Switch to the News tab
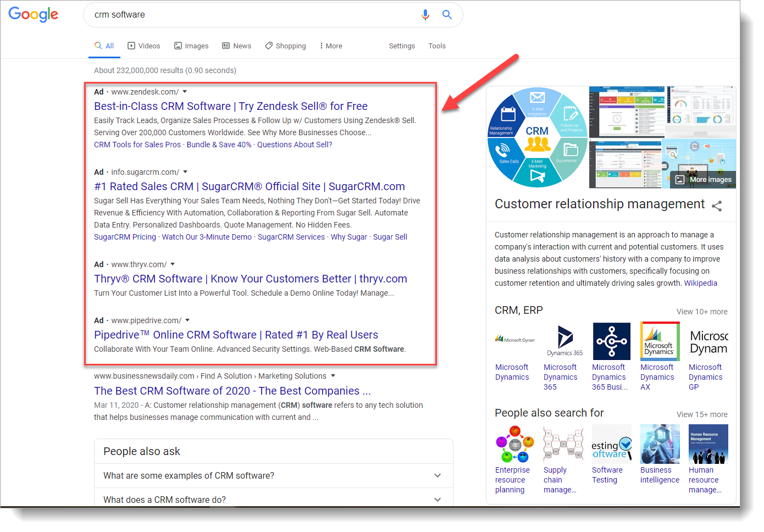The height and width of the screenshot is (532, 764). click(237, 46)
